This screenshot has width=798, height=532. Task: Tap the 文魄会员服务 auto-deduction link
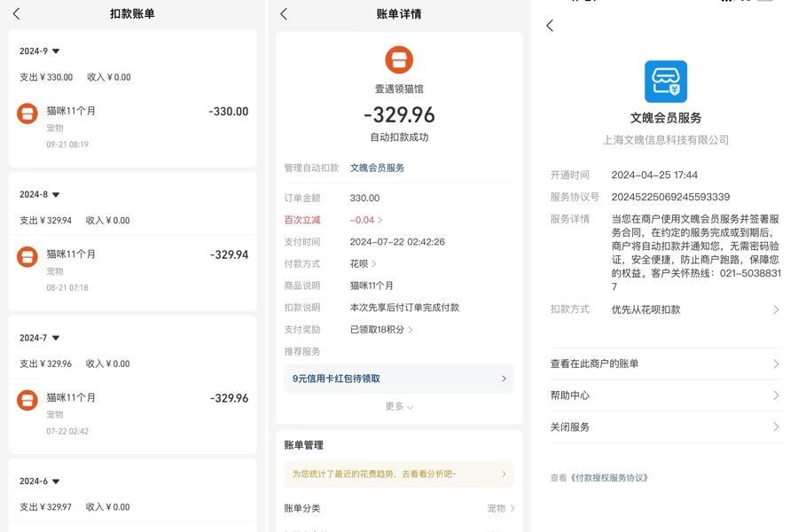pyautogui.click(x=377, y=168)
